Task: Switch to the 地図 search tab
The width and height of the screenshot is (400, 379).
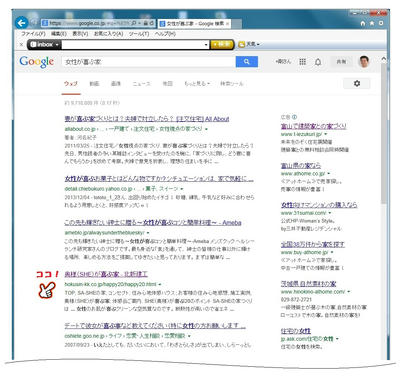Action: (x=167, y=84)
